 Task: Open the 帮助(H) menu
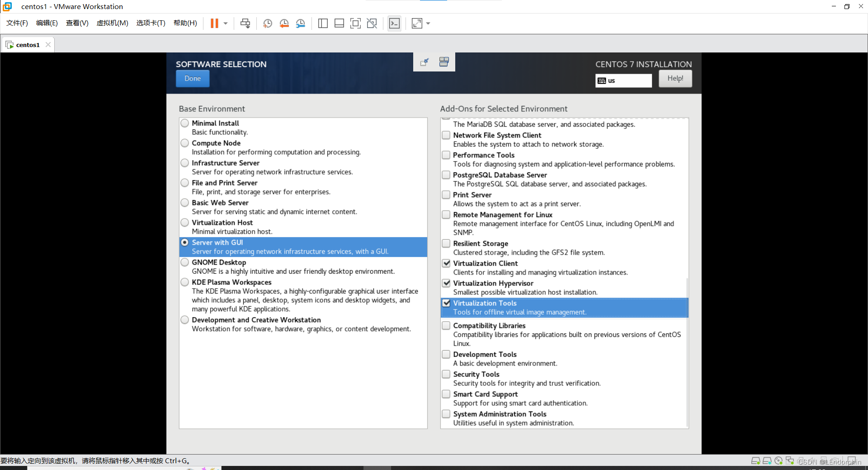(x=185, y=23)
